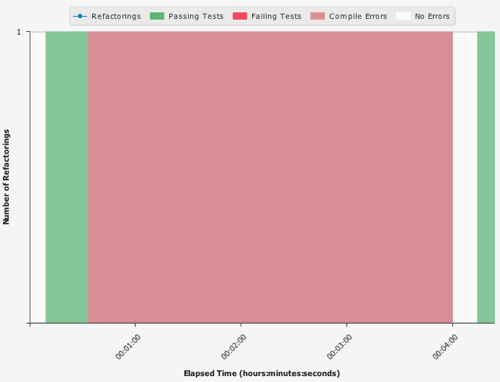Click the white No Errors legend swatch
Screen dimensions: 500x382
tap(403, 16)
